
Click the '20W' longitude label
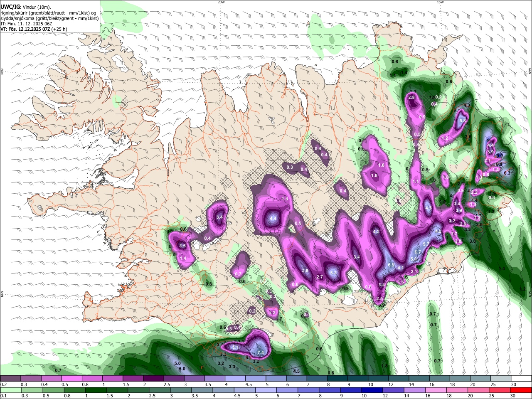221,2
